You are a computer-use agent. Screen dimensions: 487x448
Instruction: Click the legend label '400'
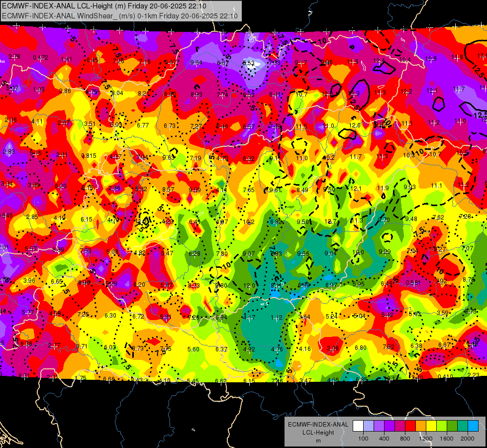click(384, 439)
